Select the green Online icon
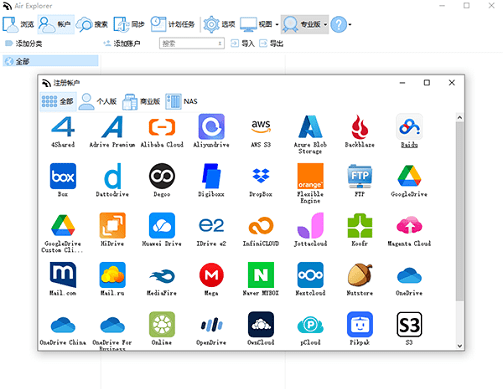Image resolution: width=503 pixels, height=389 pixels. [162, 329]
